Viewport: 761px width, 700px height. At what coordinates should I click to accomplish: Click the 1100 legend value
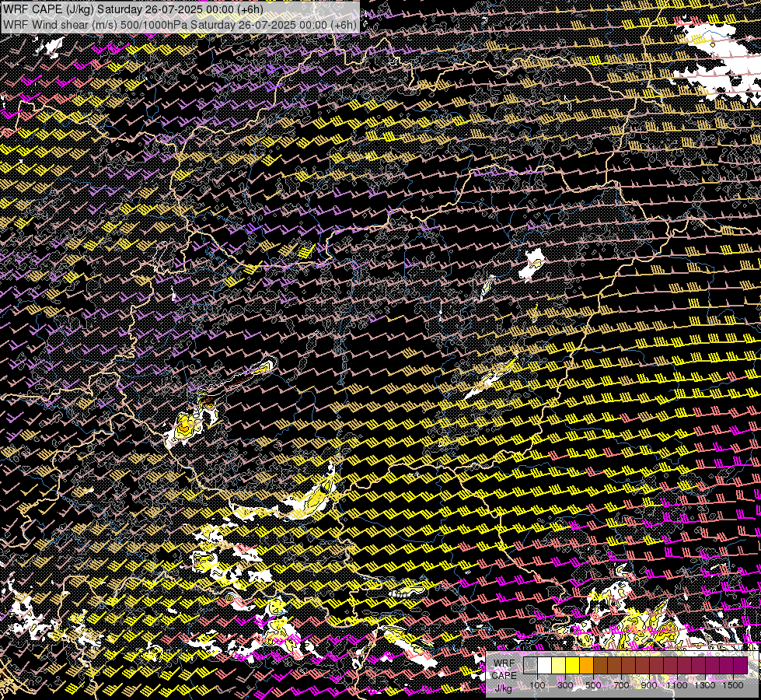pyautogui.click(x=677, y=685)
